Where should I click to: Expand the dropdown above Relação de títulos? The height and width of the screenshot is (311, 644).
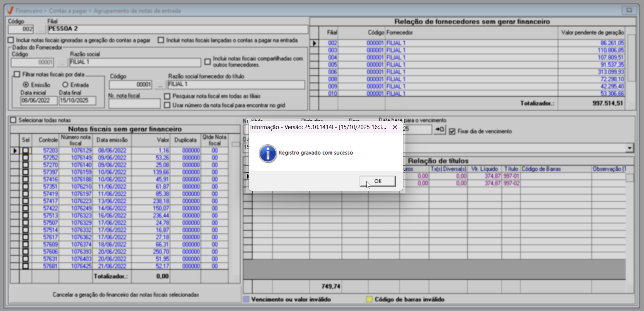629,148
